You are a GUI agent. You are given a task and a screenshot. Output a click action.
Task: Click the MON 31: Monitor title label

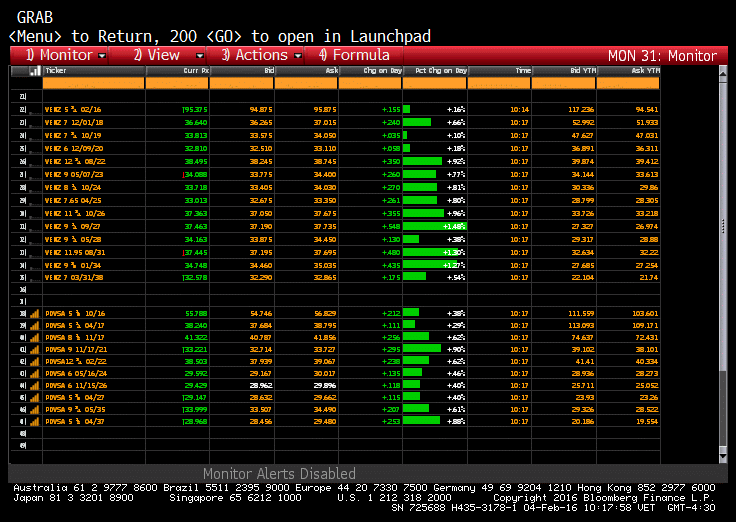tap(662, 56)
